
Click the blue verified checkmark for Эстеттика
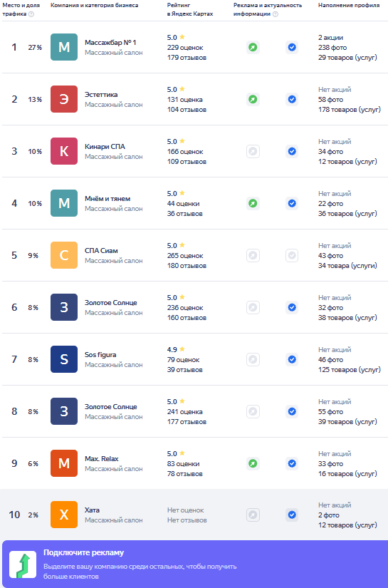[292, 99]
